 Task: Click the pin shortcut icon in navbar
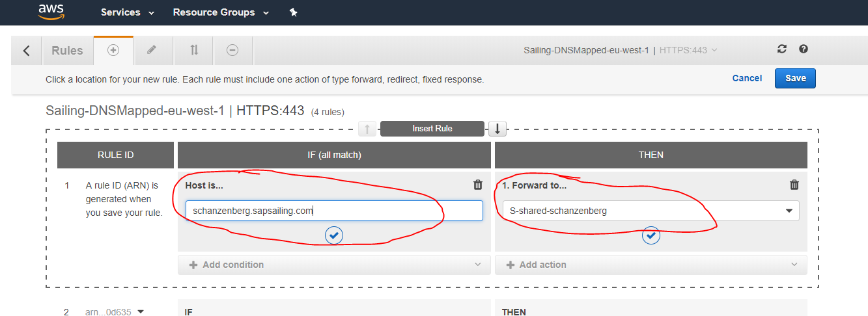293,12
